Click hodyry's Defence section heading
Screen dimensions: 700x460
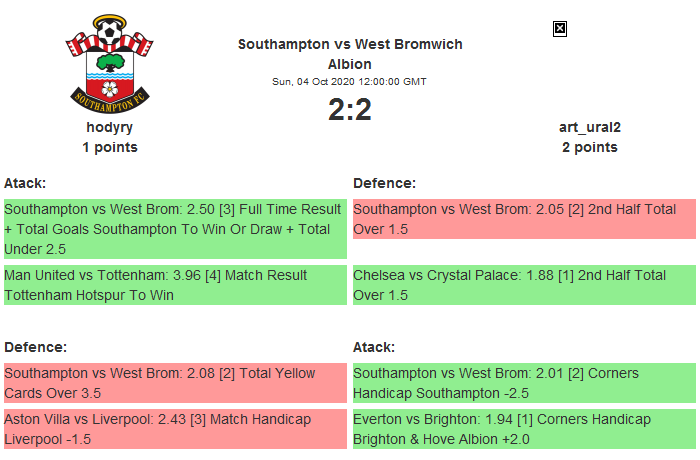click(x=35, y=347)
